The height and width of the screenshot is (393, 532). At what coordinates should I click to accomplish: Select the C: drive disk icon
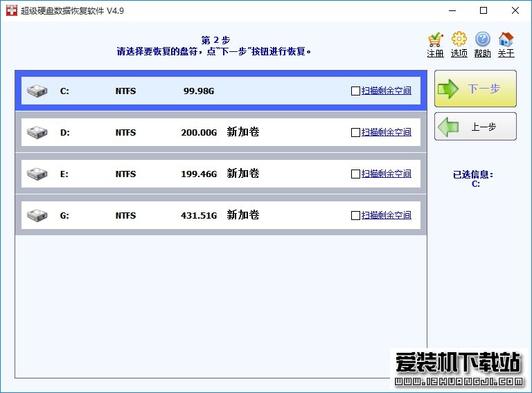coord(37,91)
